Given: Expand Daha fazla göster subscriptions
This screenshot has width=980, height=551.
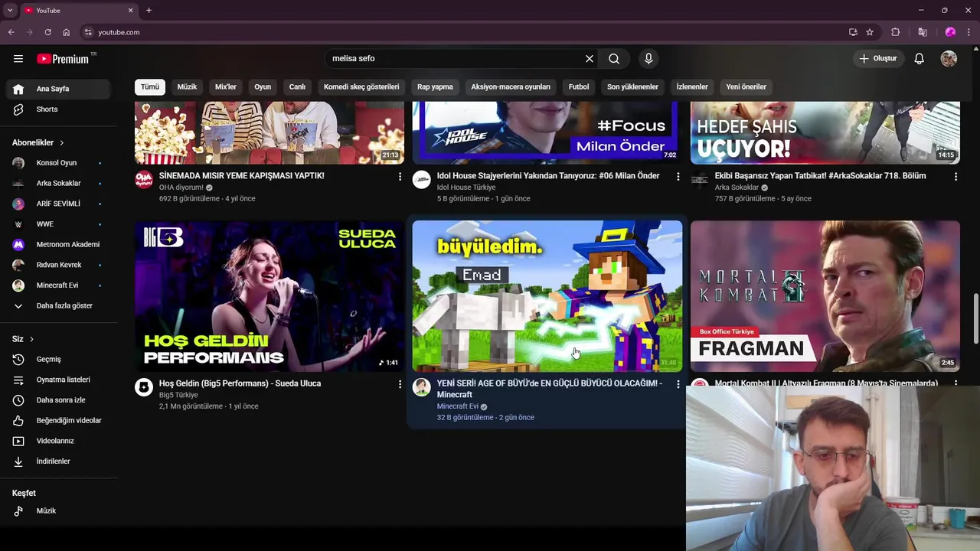Looking at the screenshot, I should pos(58,305).
